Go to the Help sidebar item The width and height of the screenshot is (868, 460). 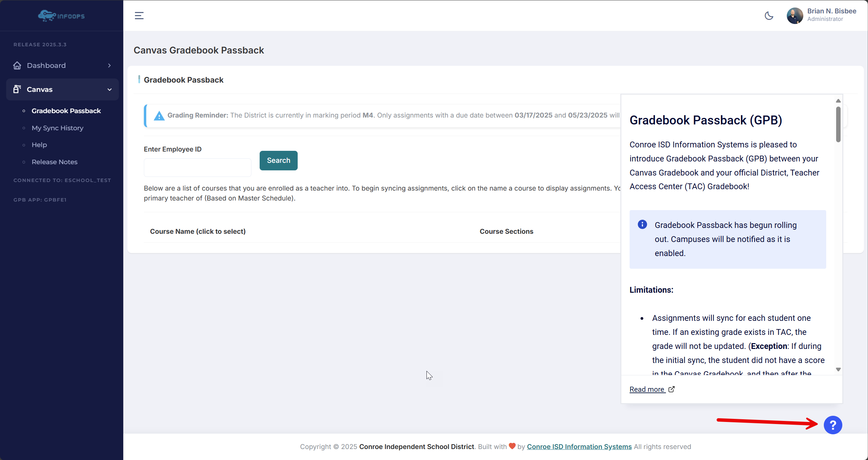[39, 145]
